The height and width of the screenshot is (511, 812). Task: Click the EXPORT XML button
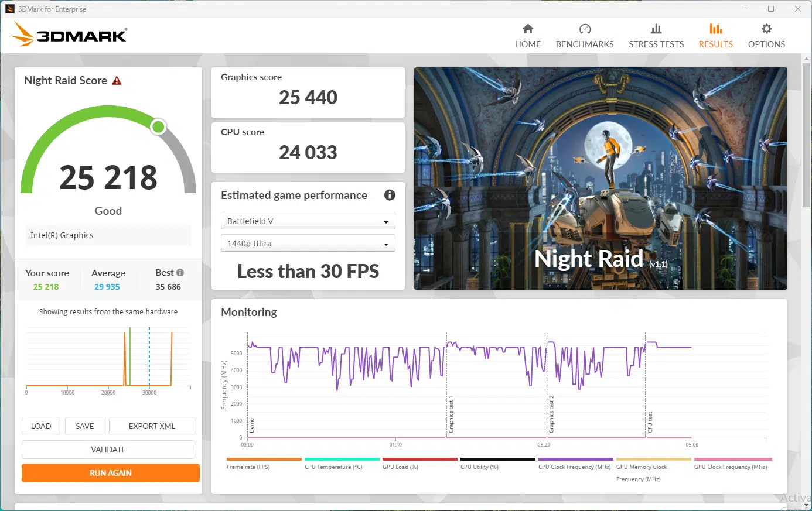(x=152, y=426)
